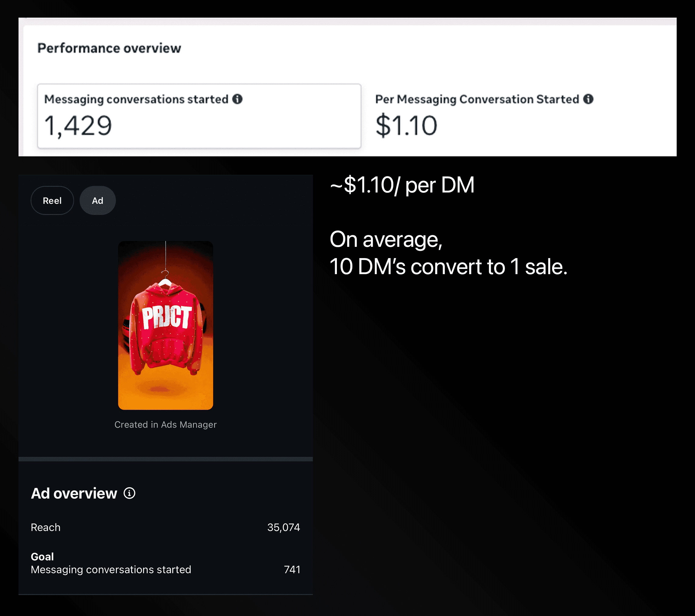
Task: Click the divider bar above Ad overview
Action: [x=166, y=459]
